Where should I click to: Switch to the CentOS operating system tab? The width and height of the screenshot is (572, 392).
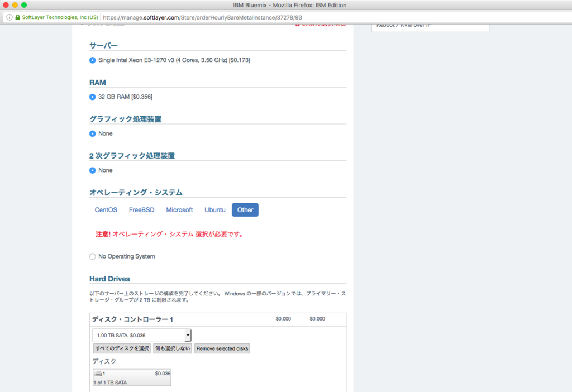[x=106, y=209]
